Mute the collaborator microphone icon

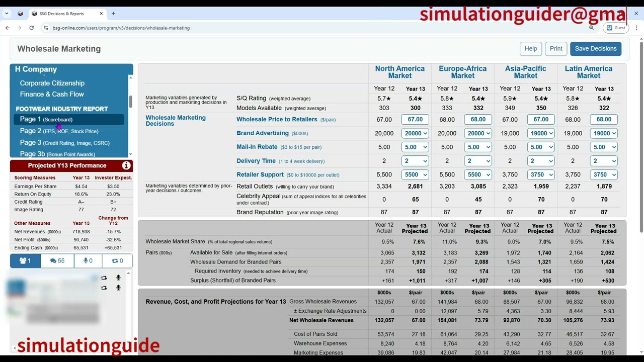(118, 278)
